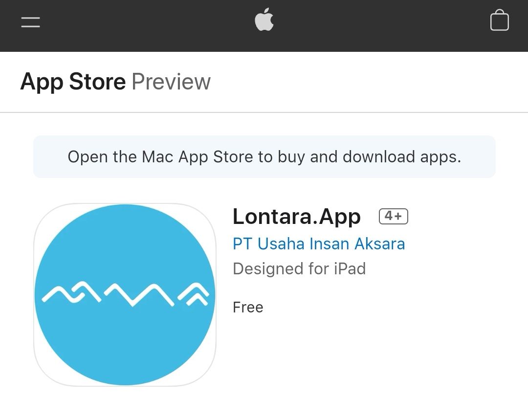Screen dimensions: 528x420
Task: Click the 4+ age rating badge
Action: pyautogui.click(x=393, y=216)
